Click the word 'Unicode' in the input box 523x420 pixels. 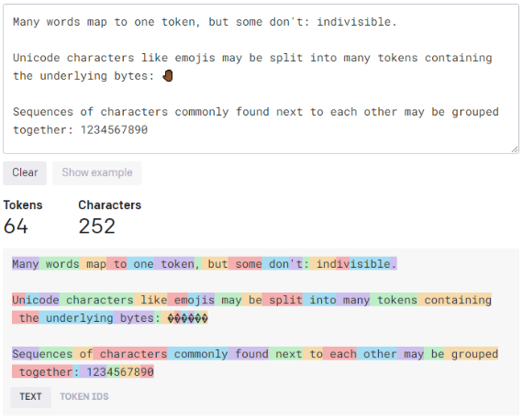[x=37, y=58]
